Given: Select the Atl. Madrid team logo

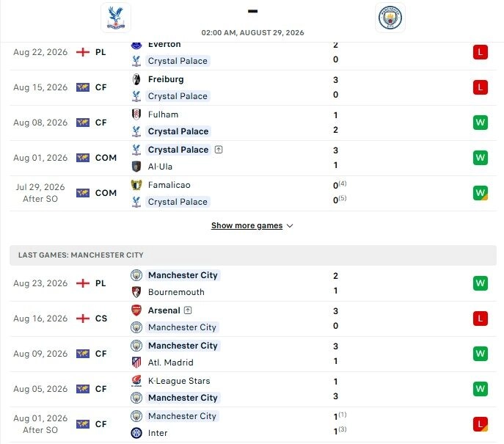Looking at the screenshot, I should 136,363.
